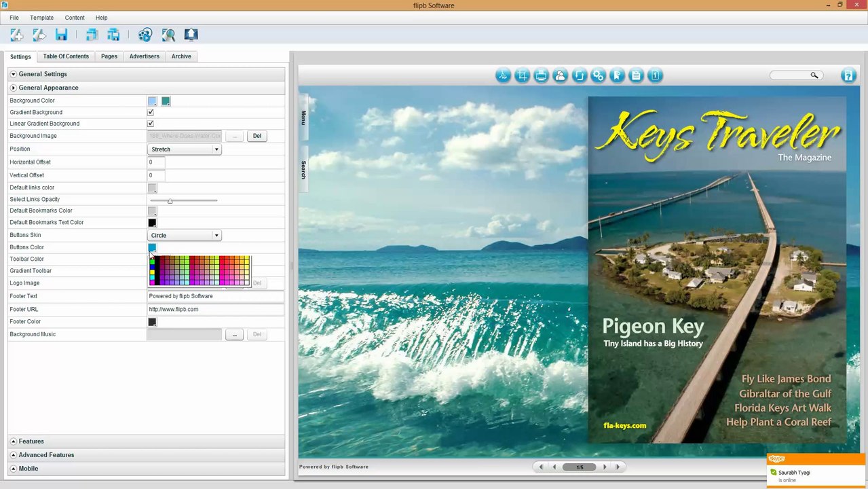Switch to the Table Of Contents tab
Screen dimensions: 868x489
tap(66, 56)
